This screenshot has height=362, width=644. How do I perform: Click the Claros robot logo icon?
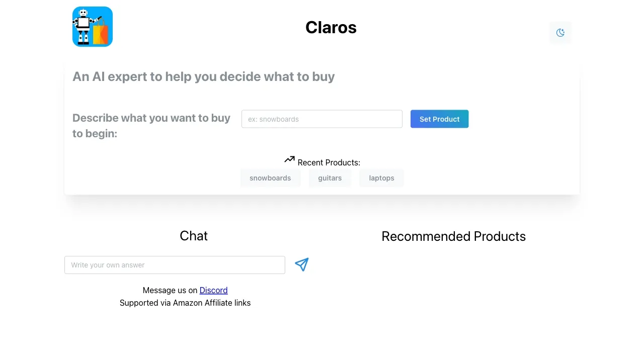pos(92,26)
